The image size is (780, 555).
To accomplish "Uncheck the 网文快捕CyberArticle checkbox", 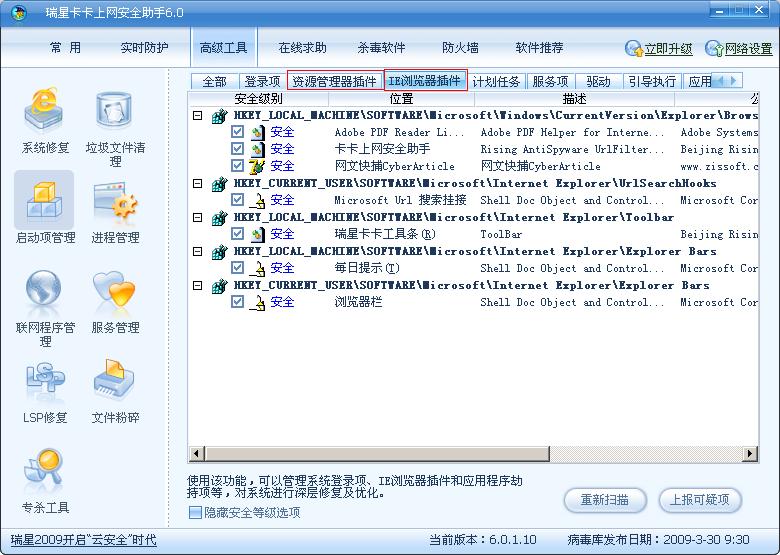I will pos(237,166).
